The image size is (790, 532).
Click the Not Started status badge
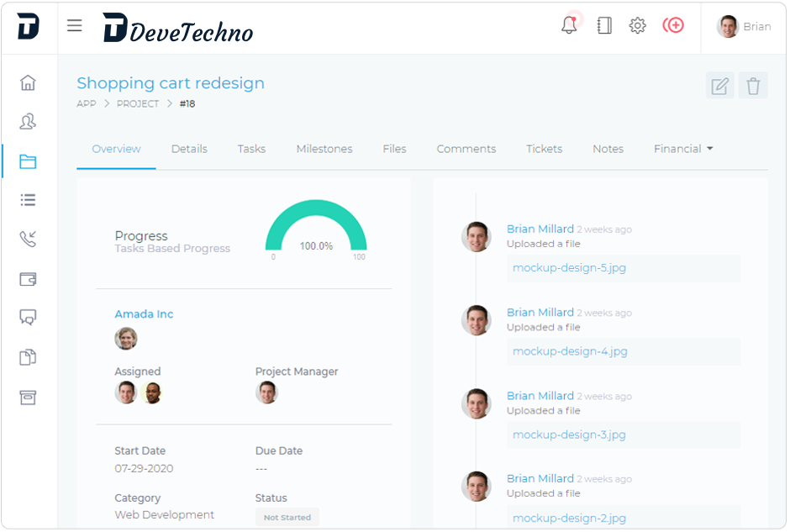coord(287,518)
